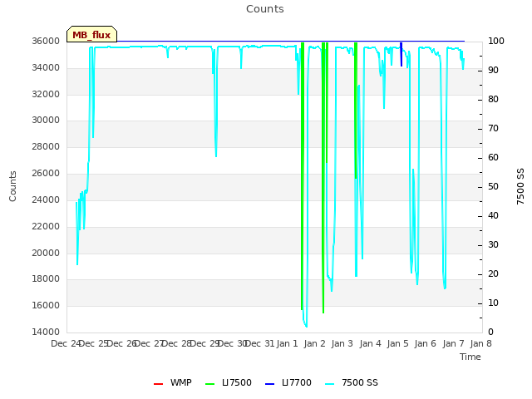
Task: Click the 'Time' x-axis label
Action: click(470, 357)
